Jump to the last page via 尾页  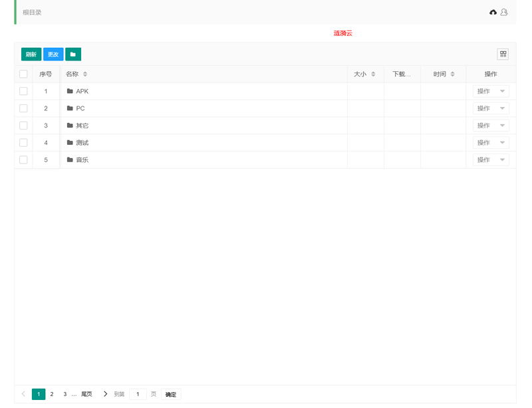tap(85, 393)
